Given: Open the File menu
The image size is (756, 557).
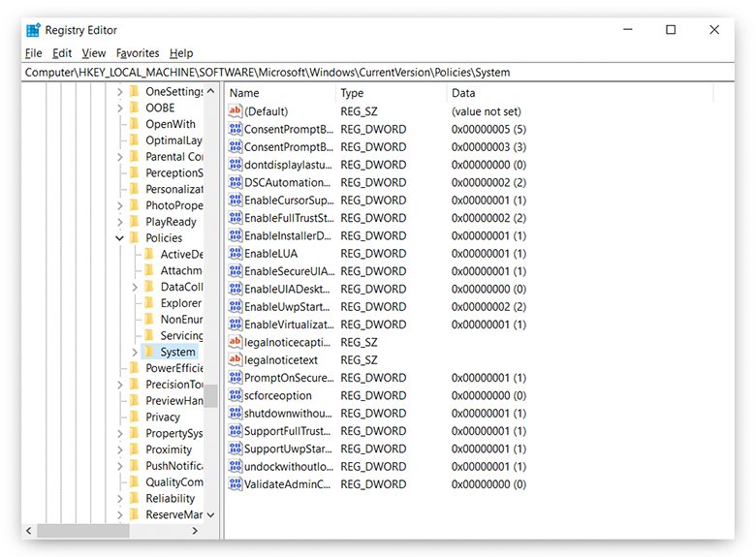Looking at the screenshot, I should (x=34, y=53).
